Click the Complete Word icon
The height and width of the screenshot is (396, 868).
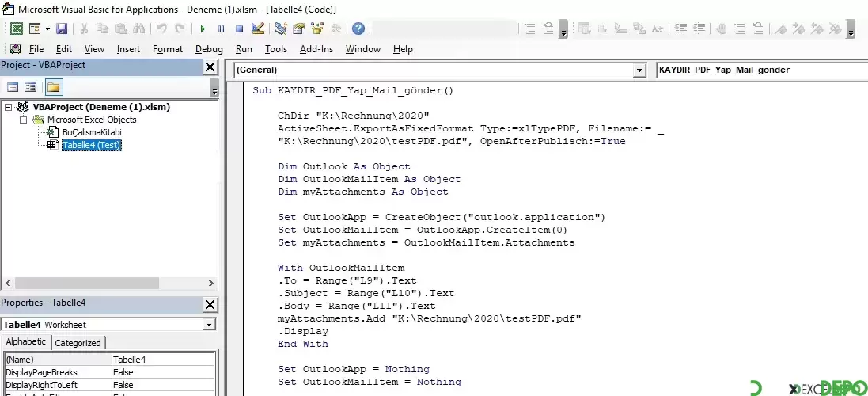(x=657, y=29)
